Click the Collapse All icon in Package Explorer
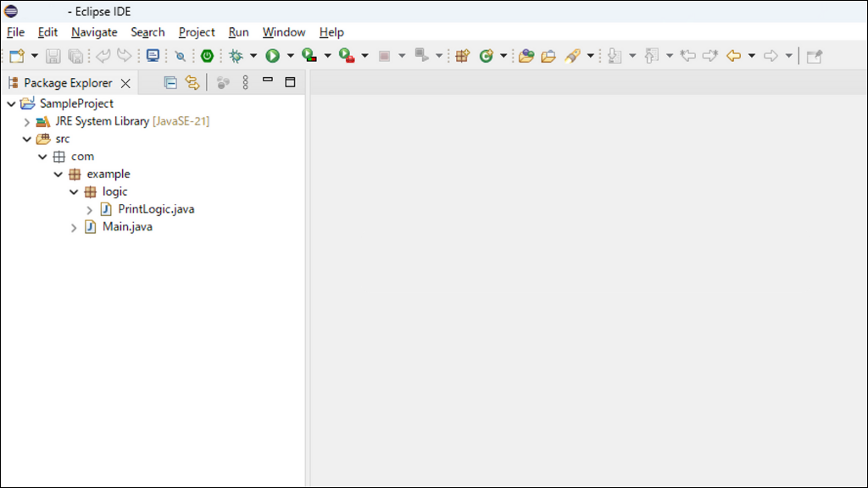868x488 pixels. click(x=170, y=82)
